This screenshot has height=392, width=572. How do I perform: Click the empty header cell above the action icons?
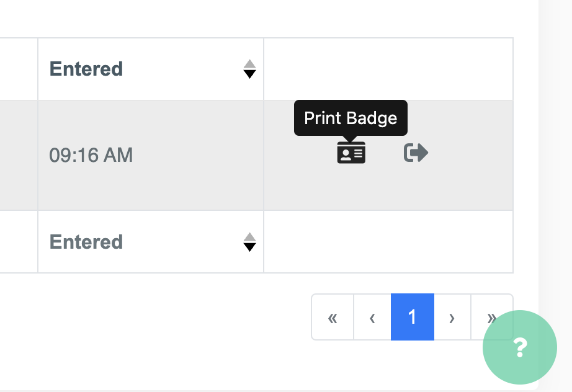(388, 69)
